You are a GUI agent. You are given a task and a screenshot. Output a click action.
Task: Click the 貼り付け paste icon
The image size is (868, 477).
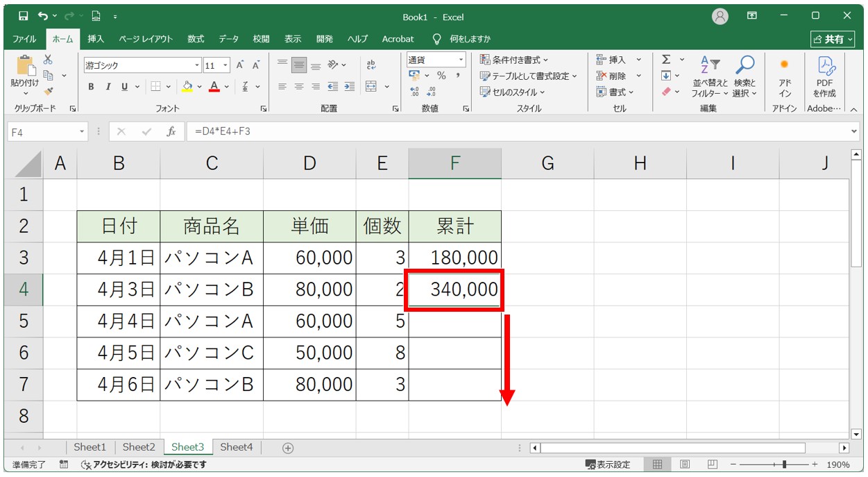pyautogui.click(x=25, y=67)
